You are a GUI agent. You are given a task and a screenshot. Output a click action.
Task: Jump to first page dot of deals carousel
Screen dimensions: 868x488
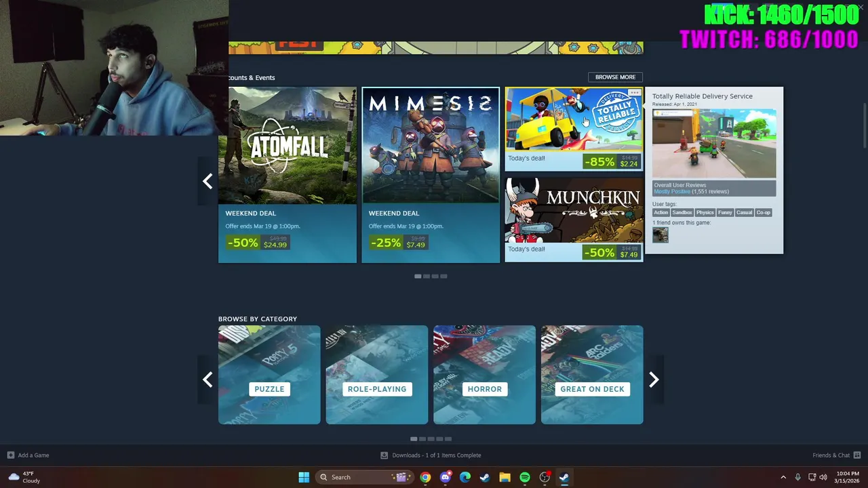[x=418, y=277]
